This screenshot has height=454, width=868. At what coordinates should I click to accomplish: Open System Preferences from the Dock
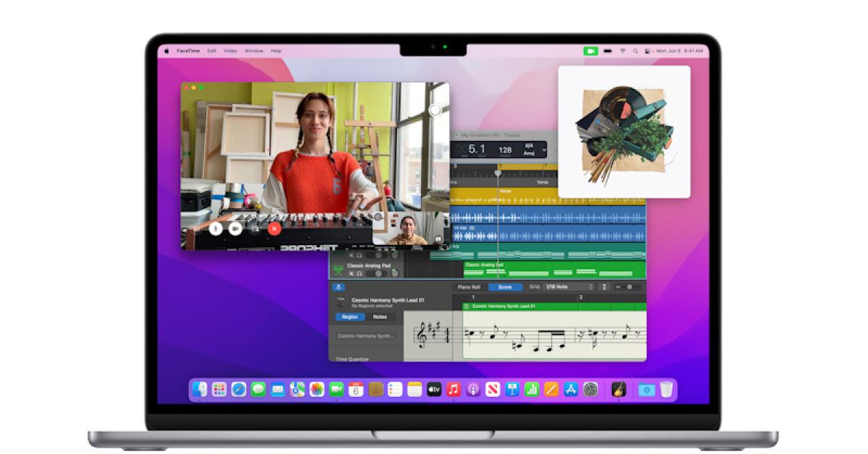click(x=590, y=389)
